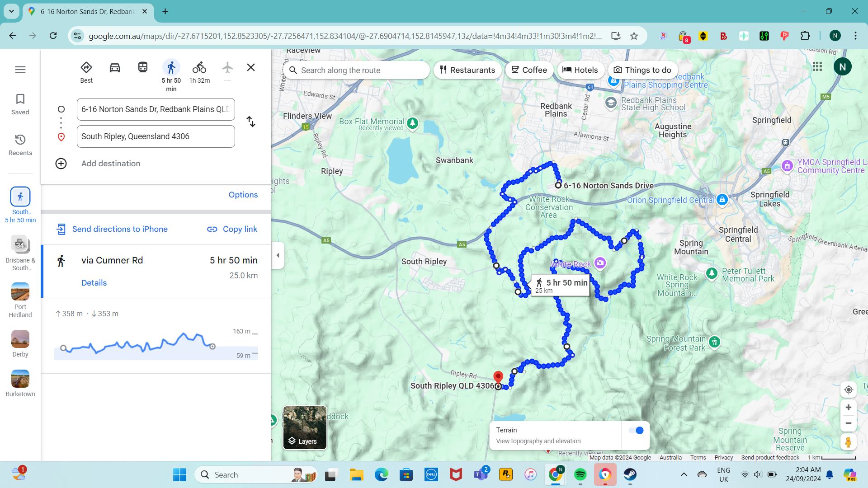Open Spotify from the taskbar
This screenshot has width=868, height=488.
[x=580, y=474]
